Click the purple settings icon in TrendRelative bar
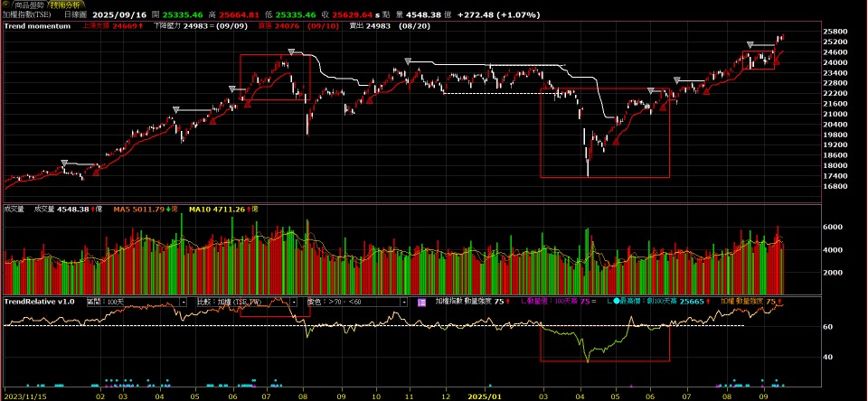Screen dimensions: 868x401 point(422,302)
